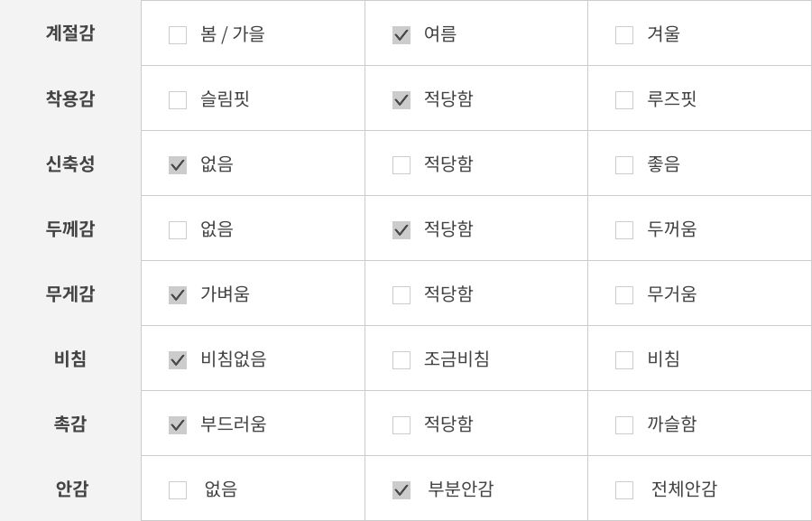Click the 계절감 row header
This screenshot has height=521, width=812.
click(x=70, y=33)
